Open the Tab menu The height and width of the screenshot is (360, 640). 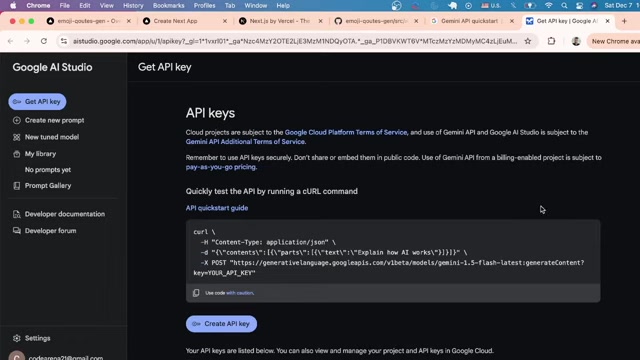230,6
